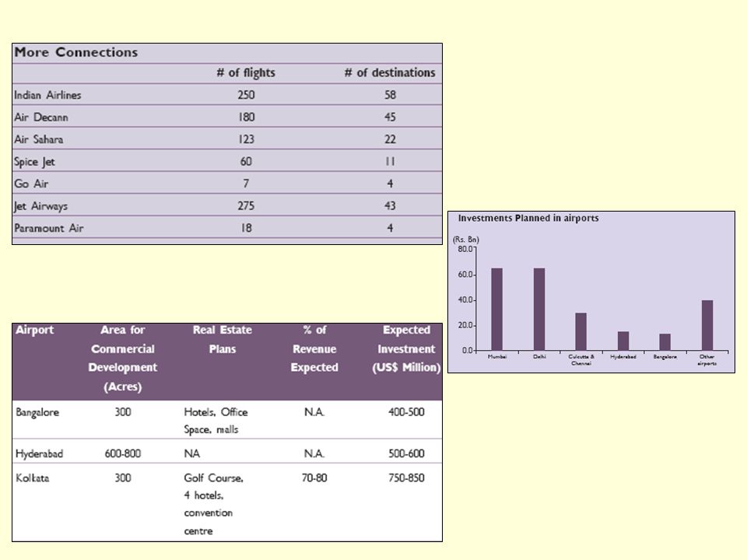Click the Investments Planned in airports title
This screenshot has width=747, height=560.
click(x=528, y=218)
